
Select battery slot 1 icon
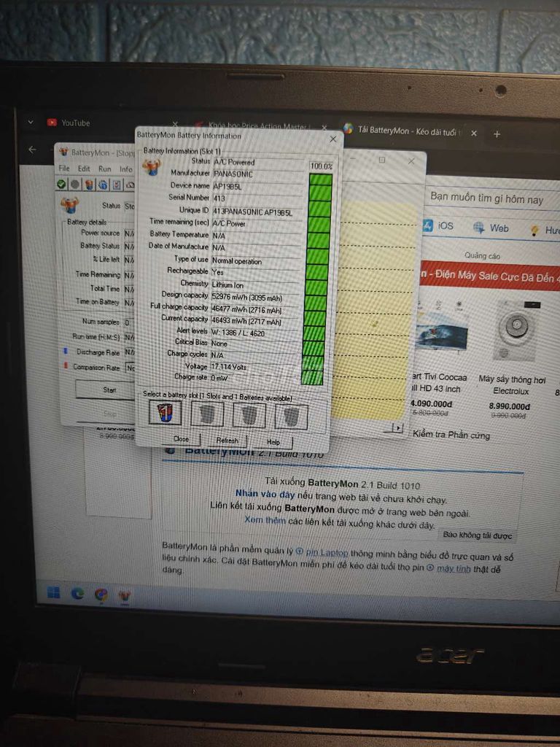coord(165,413)
